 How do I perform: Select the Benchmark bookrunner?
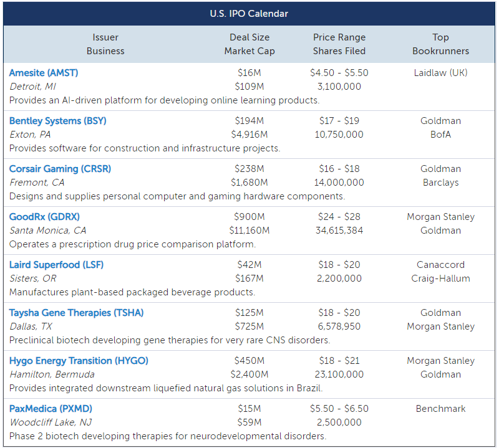tap(441, 409)
